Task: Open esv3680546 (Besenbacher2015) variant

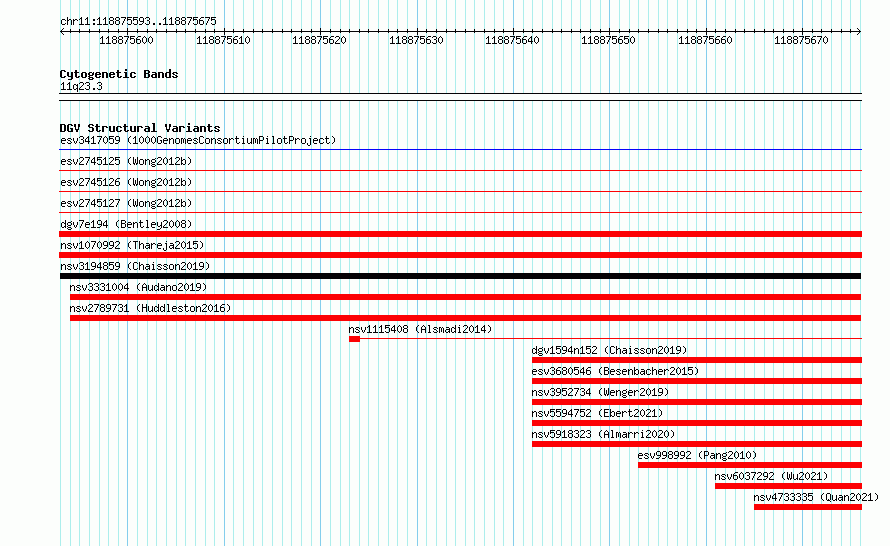Action: coord(615,371)
